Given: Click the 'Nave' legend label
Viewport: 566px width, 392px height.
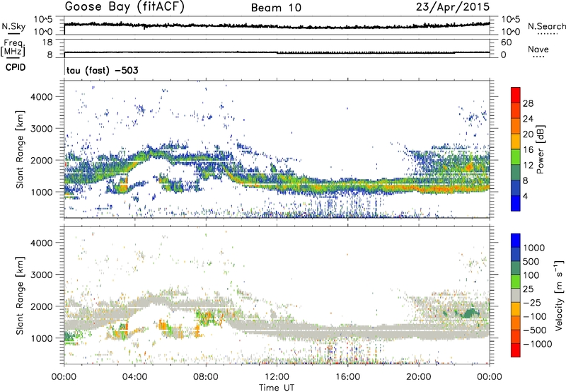Looking at the screenshot, I should (x=538, y=49).
